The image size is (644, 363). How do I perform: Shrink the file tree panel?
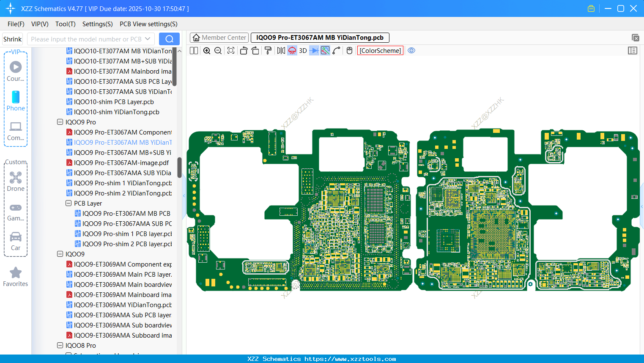(13, 39)
